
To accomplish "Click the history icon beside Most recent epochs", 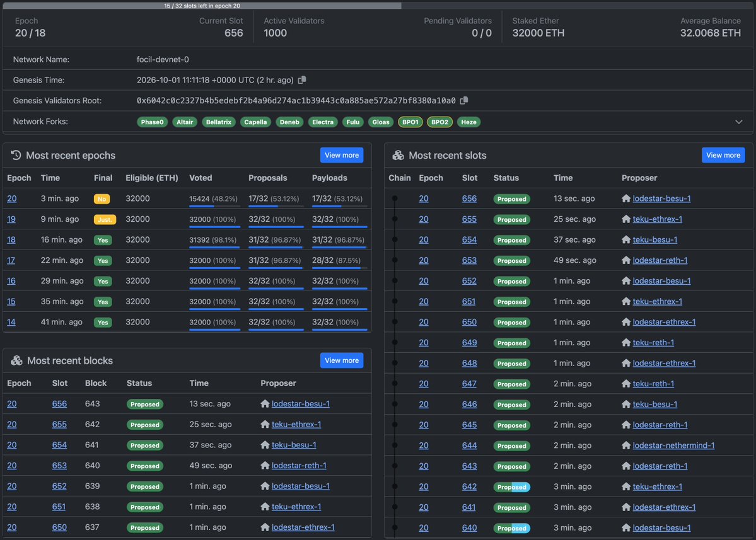I will pyautogui.click(x=16, y=155).
